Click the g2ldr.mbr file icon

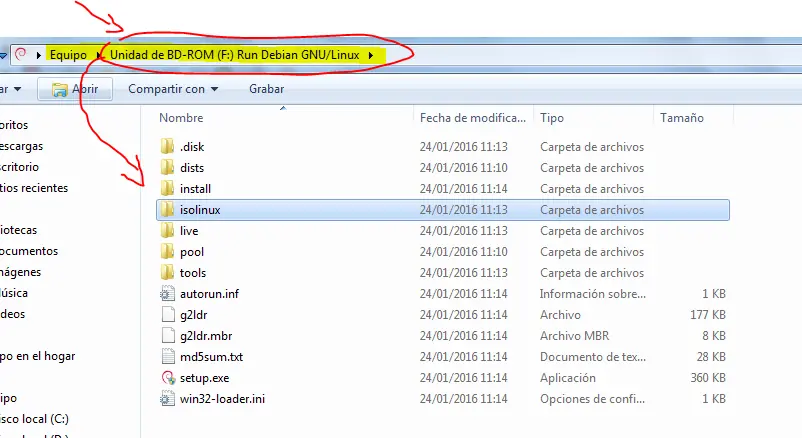pos(168,336)
